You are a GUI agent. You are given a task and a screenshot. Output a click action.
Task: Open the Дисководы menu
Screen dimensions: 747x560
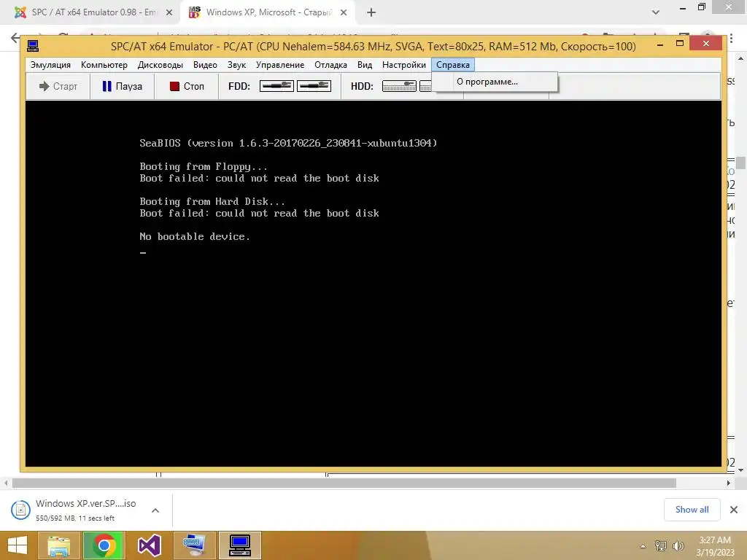pyautogui.click(x=160, y=65)
